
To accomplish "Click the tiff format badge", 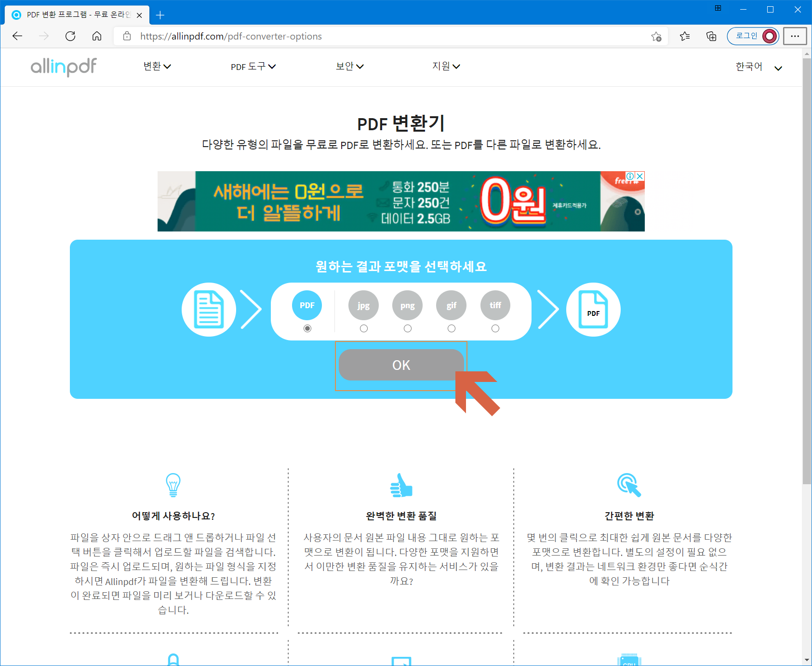I will click(x=495, y=305).
